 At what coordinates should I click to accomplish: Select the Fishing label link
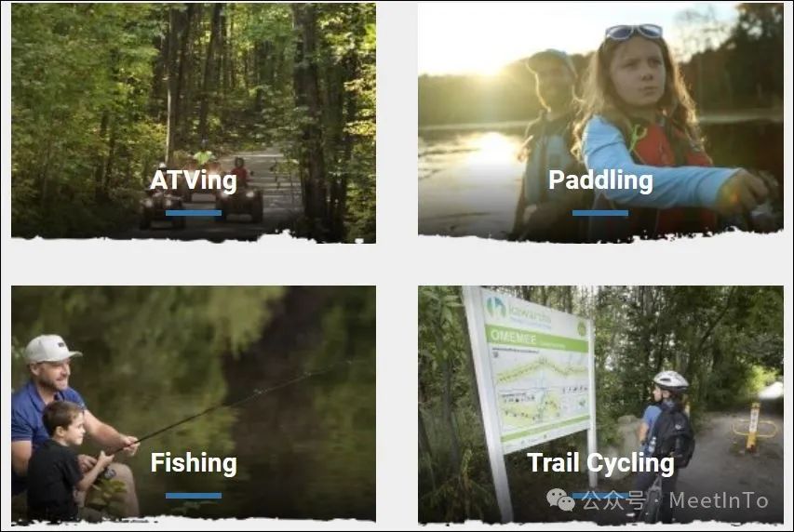point(194,463)
